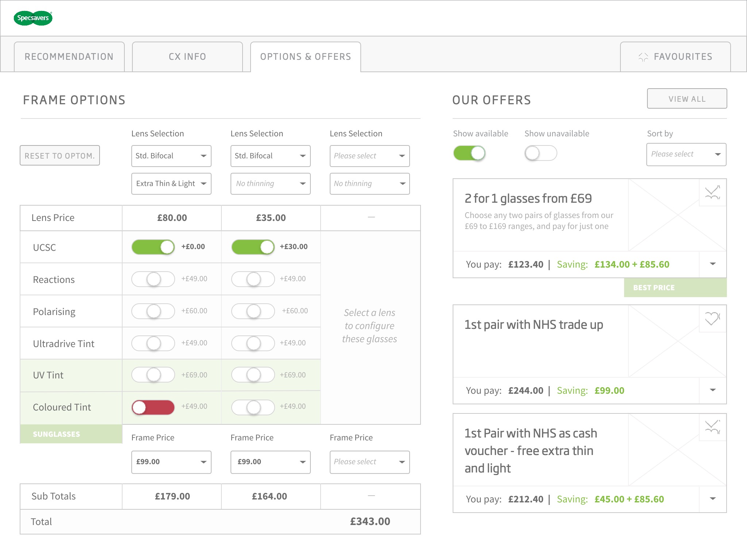Open the CX Info tab
The height and width of the screenshot is (560, 747).
point(187,57)
